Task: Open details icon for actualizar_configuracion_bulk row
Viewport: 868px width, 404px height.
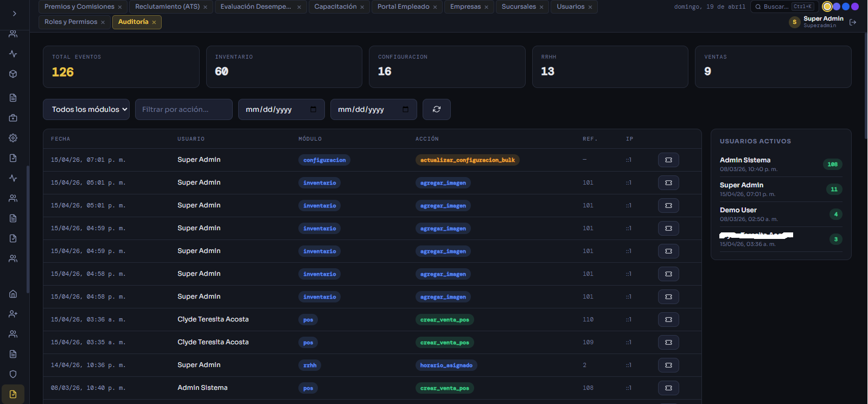Action: click(x=668, y=160)
